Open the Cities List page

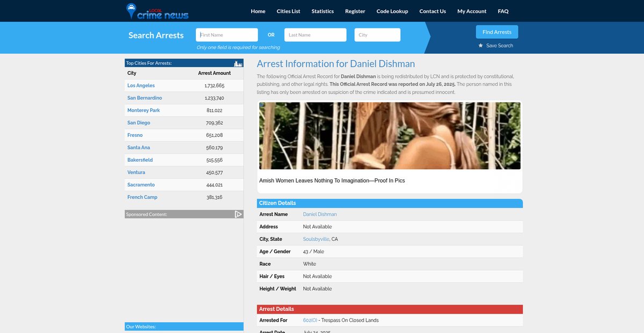click(289, 11)
